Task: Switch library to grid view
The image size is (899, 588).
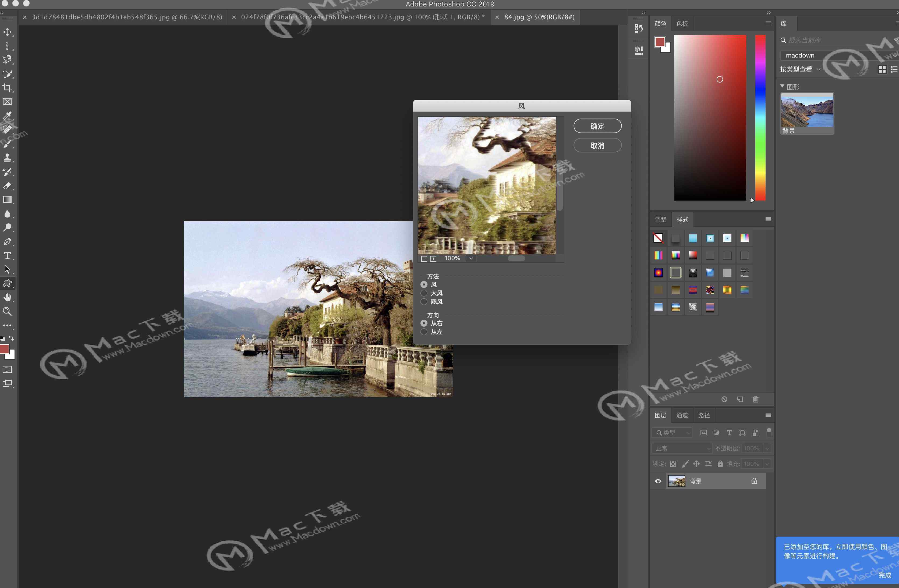Action: click(x=882, y=69)
